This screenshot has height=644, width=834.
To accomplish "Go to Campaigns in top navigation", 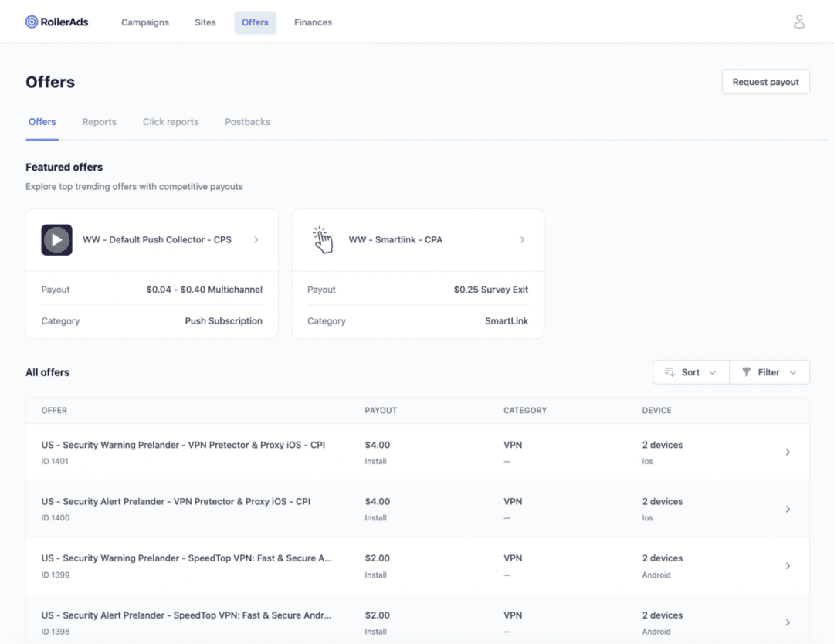I will (145, 22).
